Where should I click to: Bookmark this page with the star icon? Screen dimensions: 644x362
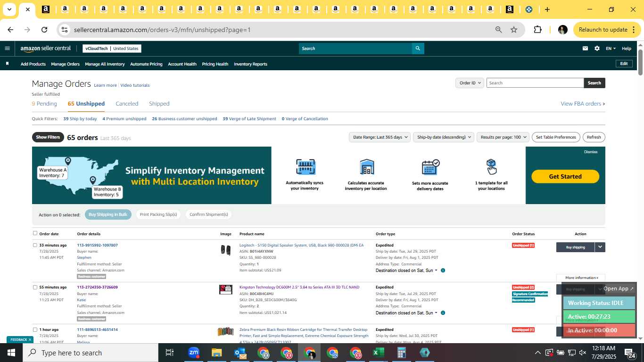click(x=514, y=30)
